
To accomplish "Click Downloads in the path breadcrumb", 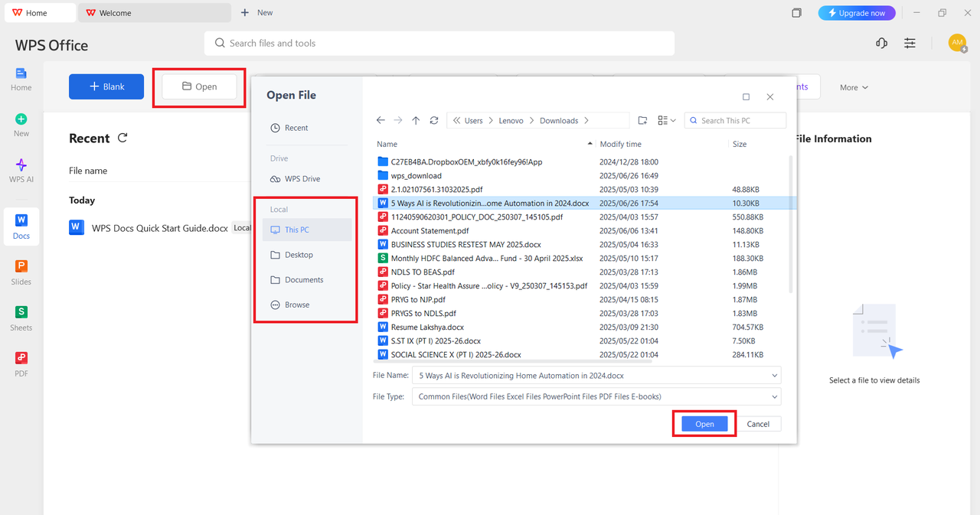I will 559,120.
